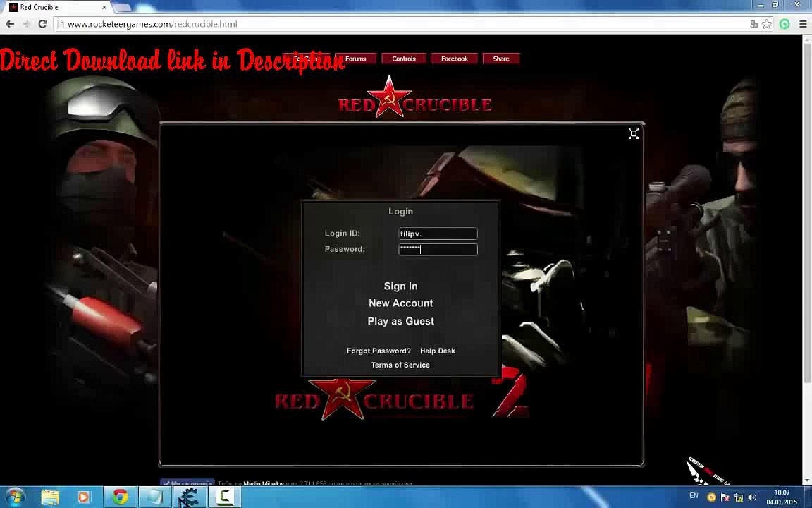Click the green circular extension icon
The width and height of the screenshot is (812, 508).
coord(785,24)
